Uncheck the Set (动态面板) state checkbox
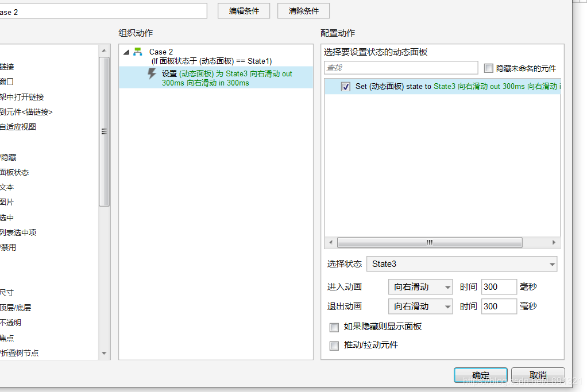This screenshot has height=392, width=587. (x=346, y=87)
